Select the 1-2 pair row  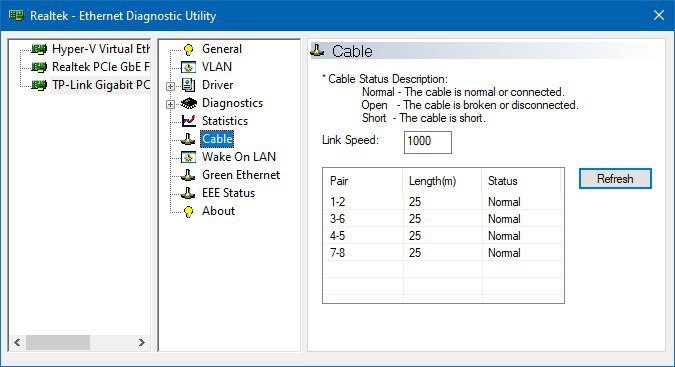coord(443,202)
